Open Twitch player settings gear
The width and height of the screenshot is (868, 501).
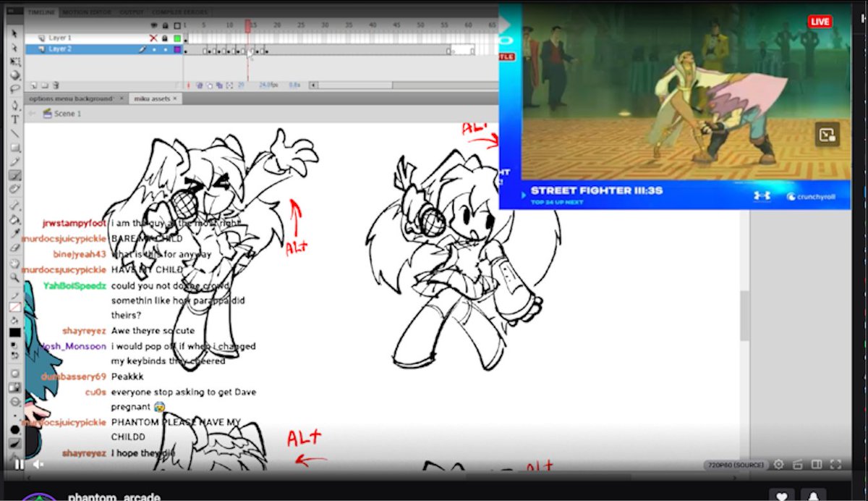click(779, 464)
